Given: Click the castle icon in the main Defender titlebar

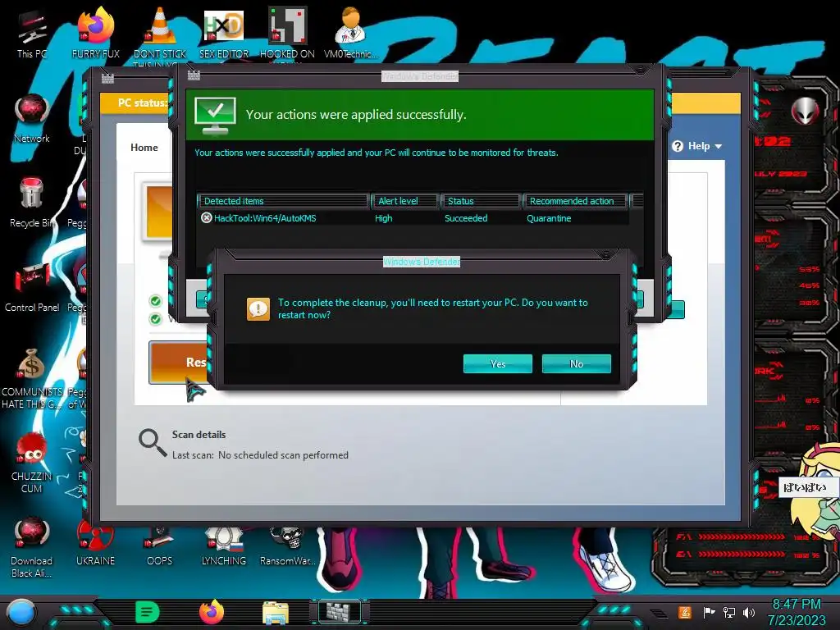Looking at the screenshot, I should click(x=107, y=79).
